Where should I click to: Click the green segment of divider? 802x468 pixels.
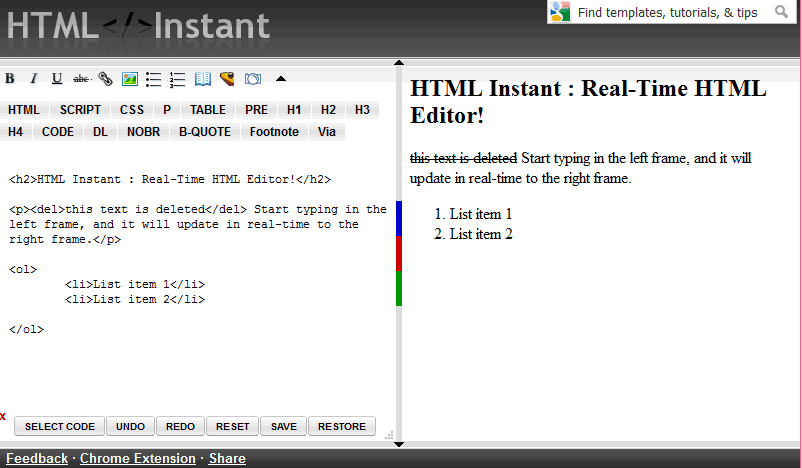click(399, 288)
